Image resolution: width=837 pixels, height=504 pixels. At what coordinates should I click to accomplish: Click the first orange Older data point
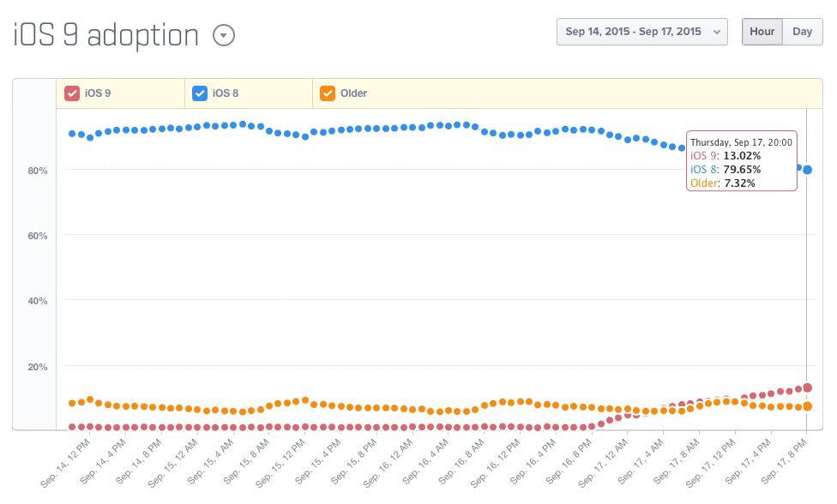pyautogui.click(x=72, y=403)
